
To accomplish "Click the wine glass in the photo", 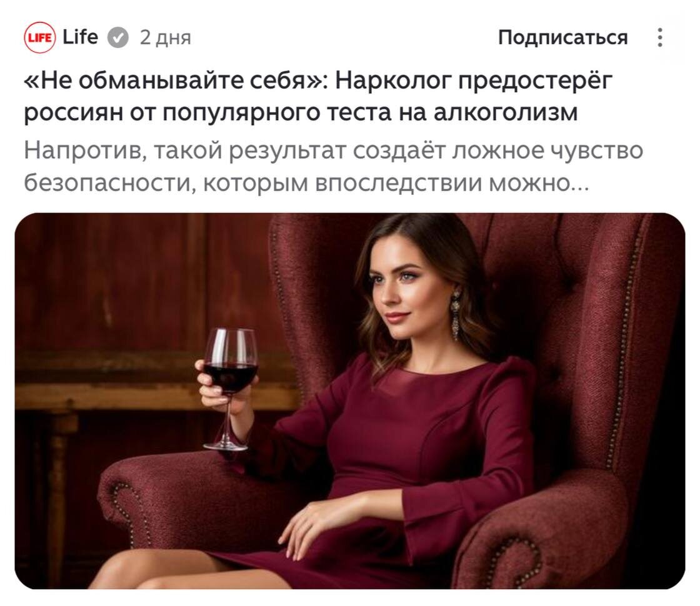I will tap(230, 388).
